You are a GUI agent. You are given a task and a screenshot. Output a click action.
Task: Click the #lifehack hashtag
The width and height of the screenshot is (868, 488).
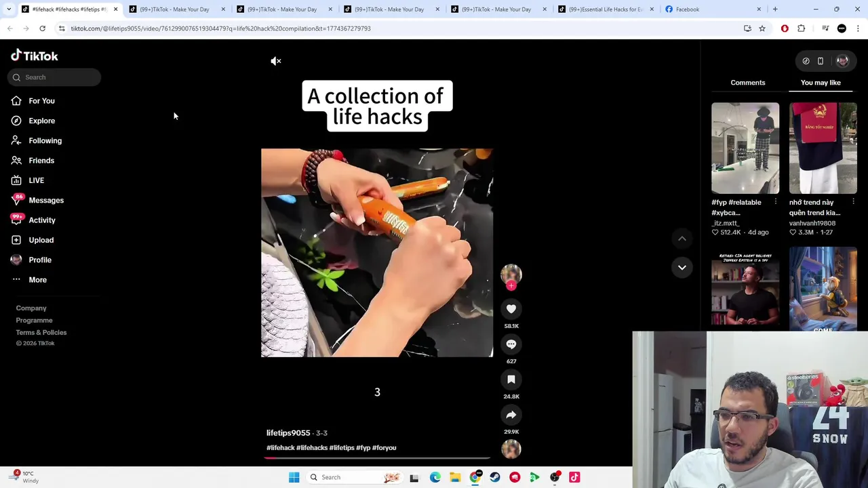(x=281, y=448)
